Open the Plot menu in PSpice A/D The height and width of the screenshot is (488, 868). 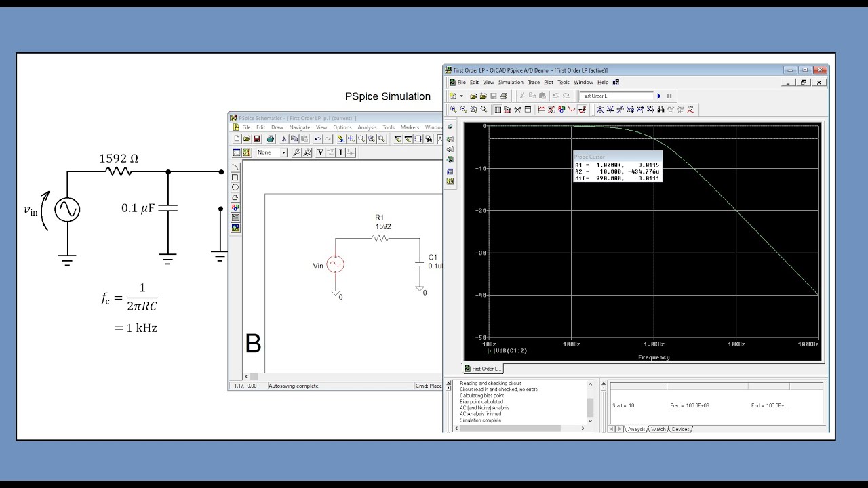549,83
